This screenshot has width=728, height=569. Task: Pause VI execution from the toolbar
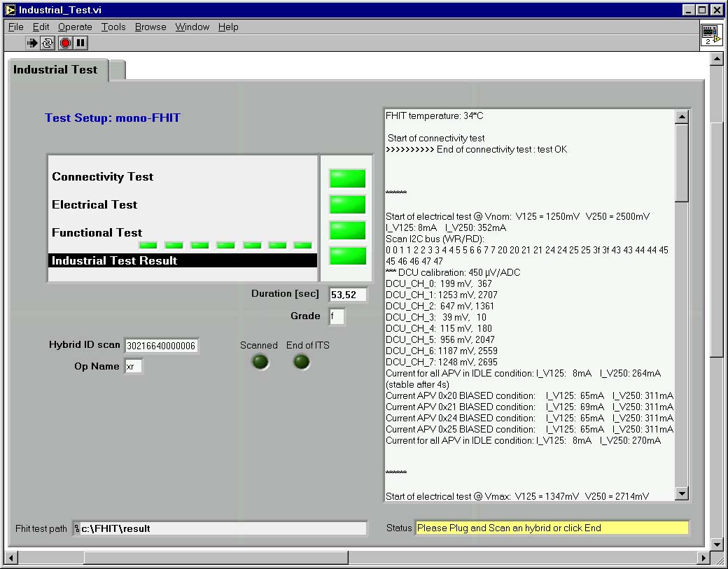coord(79,43)
